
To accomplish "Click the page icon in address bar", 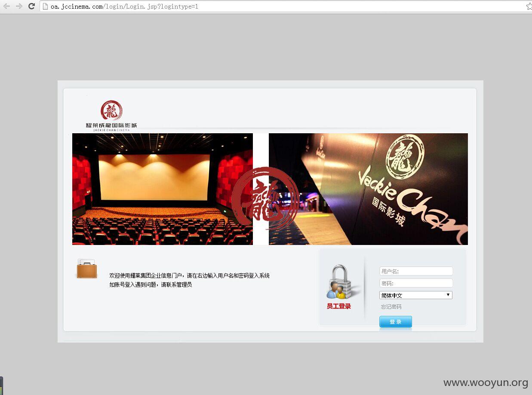I will [x=45, y=6].
